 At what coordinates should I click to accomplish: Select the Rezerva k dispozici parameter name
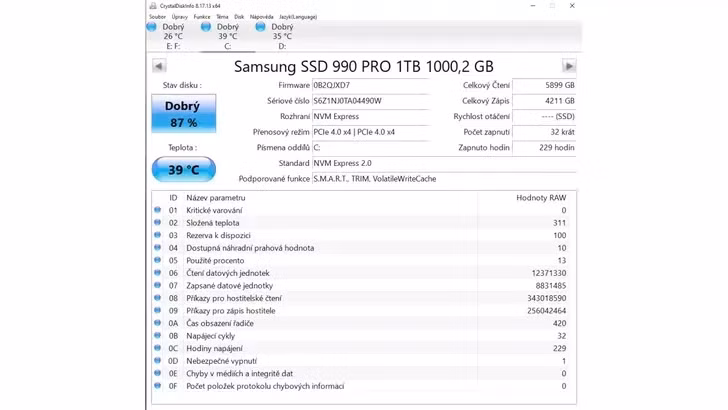tap(219, 235)
